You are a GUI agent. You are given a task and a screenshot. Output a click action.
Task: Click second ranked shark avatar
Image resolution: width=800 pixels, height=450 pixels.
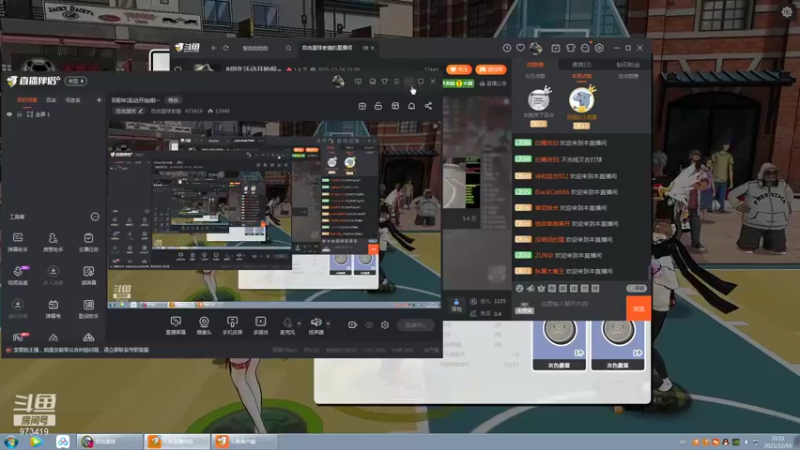click(582, 99)
